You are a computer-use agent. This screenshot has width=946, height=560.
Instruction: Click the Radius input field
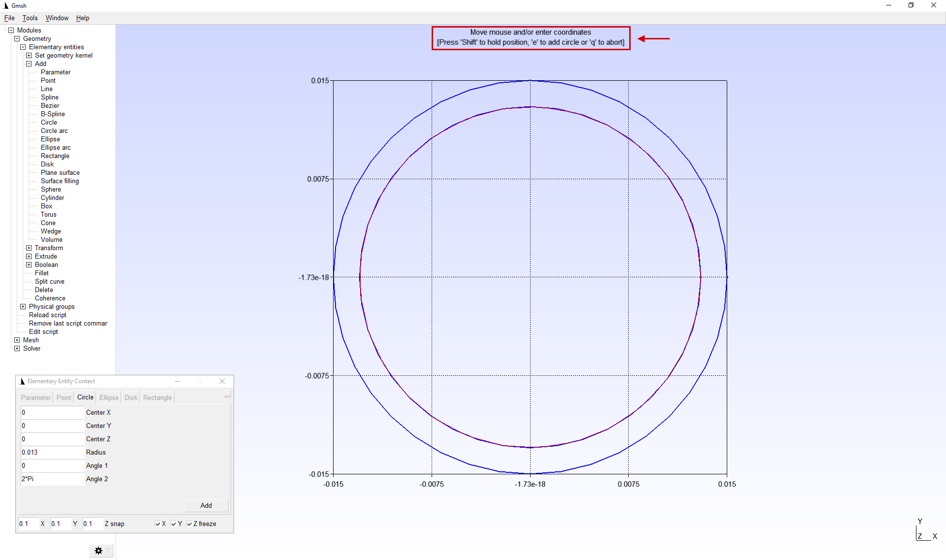click(52, 453)
